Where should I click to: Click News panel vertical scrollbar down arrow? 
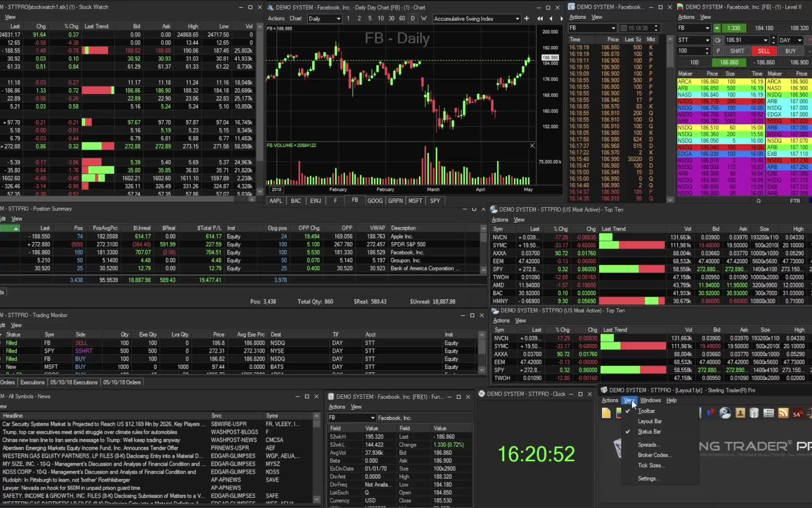pos(316,499)
